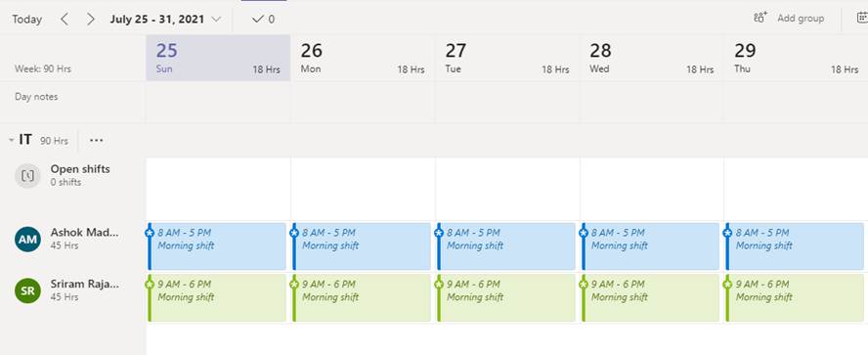
Task: Open the IT group more options ellipsis
Action: [x=97, y=140]
